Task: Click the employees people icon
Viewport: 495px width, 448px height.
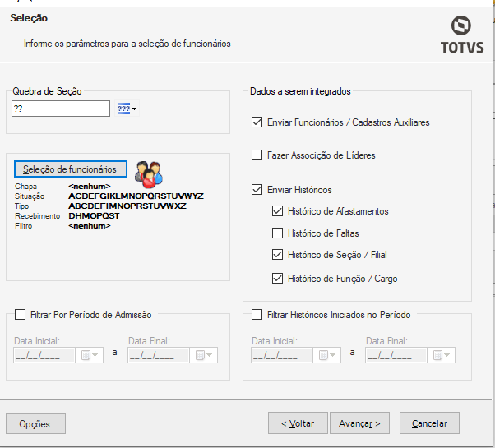Action: pyautogui.click(x=148, y=172)
